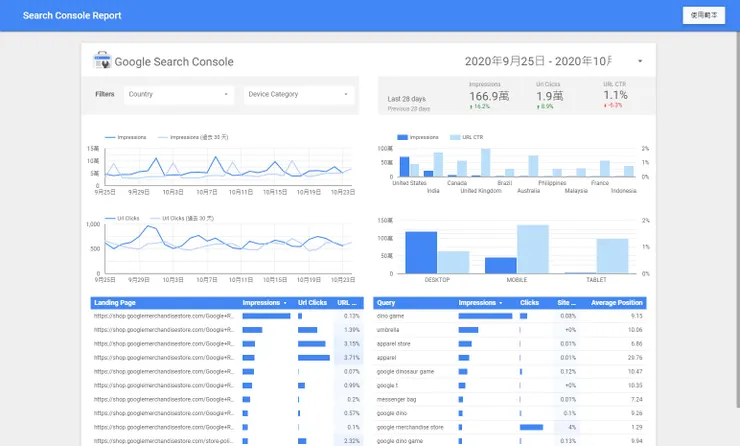The width and height of the screenshot is (740, 446).
Task: Click the Impressions legend swatch in line chart
Action: [110, 137]
